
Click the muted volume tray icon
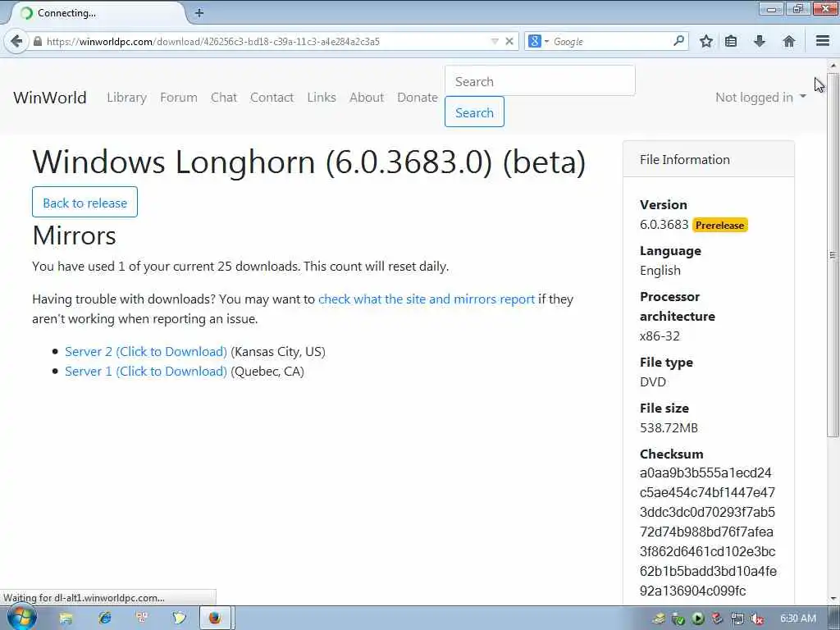point(757,619)
